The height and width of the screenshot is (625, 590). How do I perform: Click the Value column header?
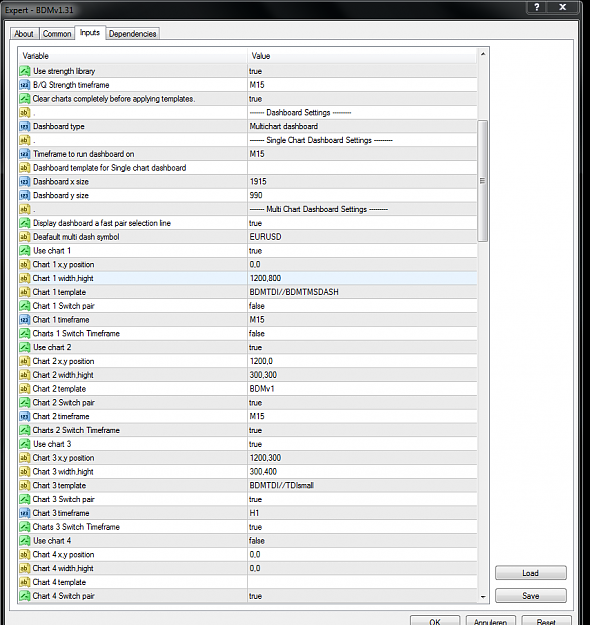(x=362, y=56)
